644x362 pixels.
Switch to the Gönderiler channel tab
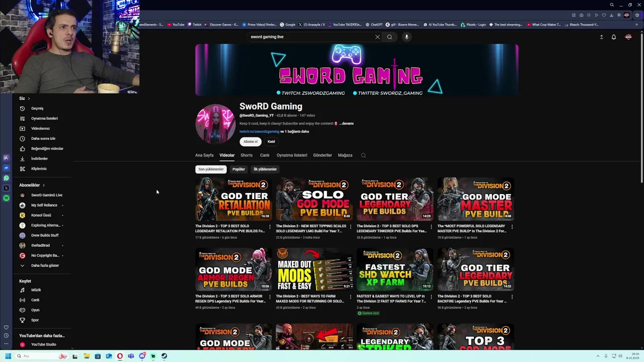[x=323, y=155]
